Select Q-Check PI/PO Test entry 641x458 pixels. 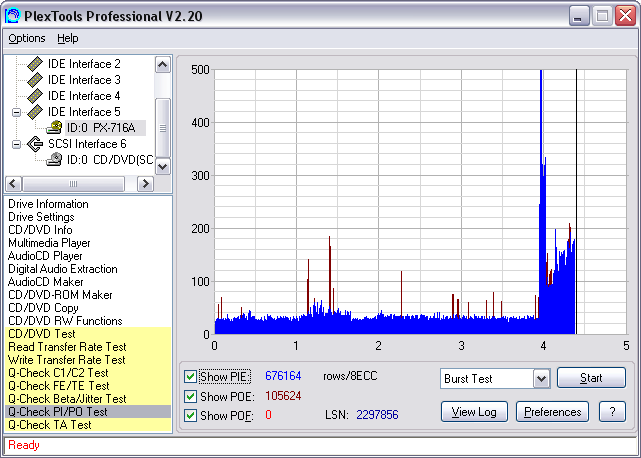click(88, 412)
